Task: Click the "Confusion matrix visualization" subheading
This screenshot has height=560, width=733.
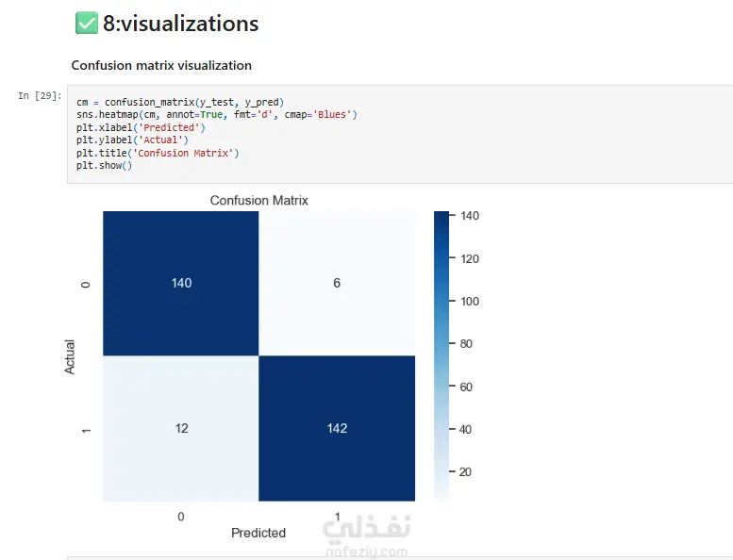Action: (x=161, y=66)
